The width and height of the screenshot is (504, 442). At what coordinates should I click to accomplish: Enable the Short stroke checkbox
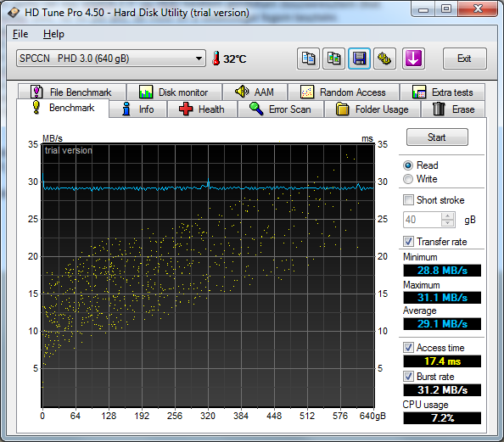coord(408,200)
